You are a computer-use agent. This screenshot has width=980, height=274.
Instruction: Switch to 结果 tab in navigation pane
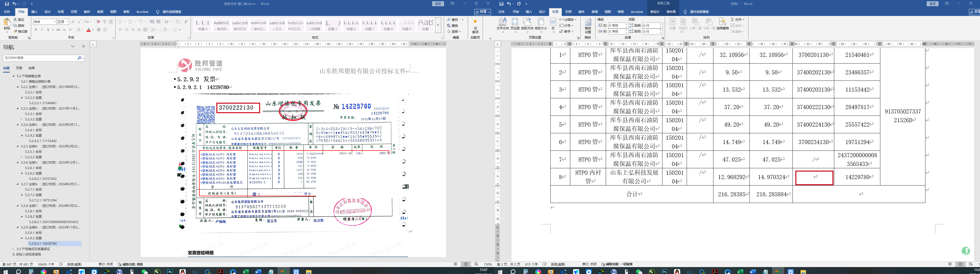[x=32, y=68]
